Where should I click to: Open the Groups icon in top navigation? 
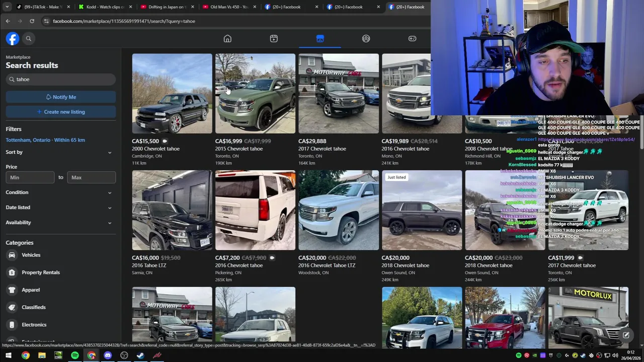click(366, 39)
